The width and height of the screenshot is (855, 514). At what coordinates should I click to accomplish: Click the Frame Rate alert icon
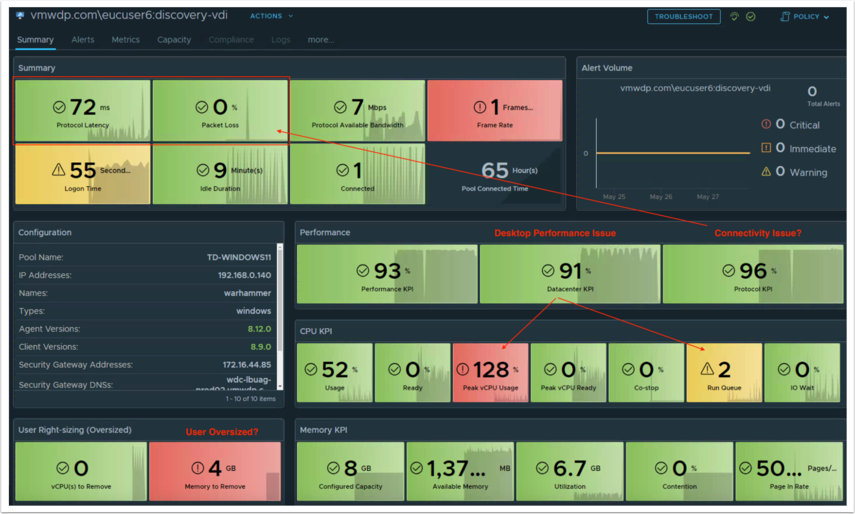[479, 107]
